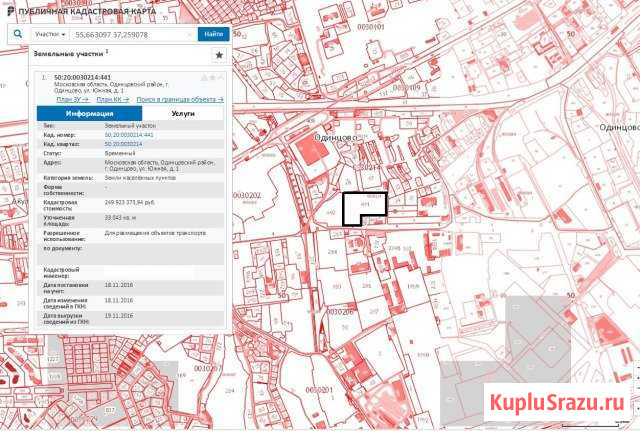Click the 'Одинцово' label at map center
Image resolution: width=640 pixels, height=431 pixels.
(x=336, y=138)
